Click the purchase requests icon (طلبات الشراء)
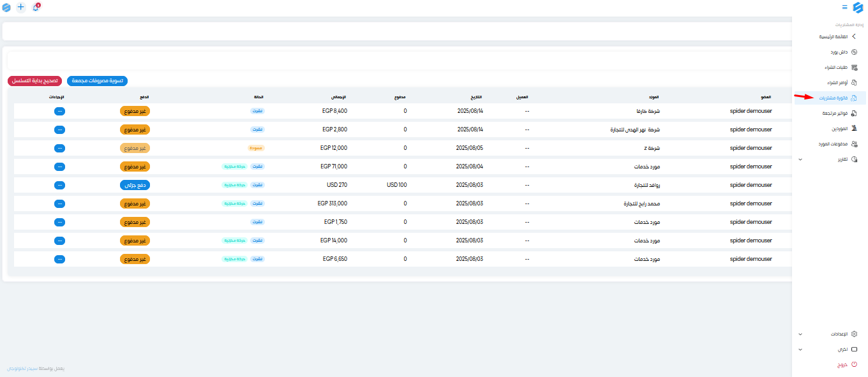The image size is (868, 377). point(855,67)
